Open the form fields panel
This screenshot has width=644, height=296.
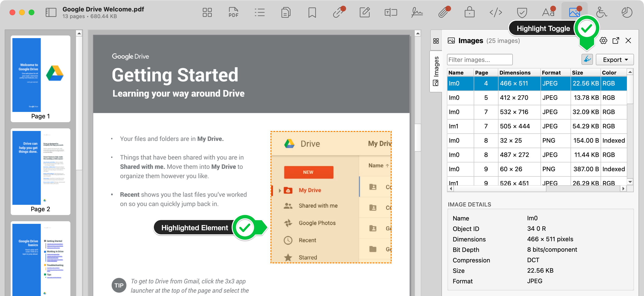pos(391,12)
